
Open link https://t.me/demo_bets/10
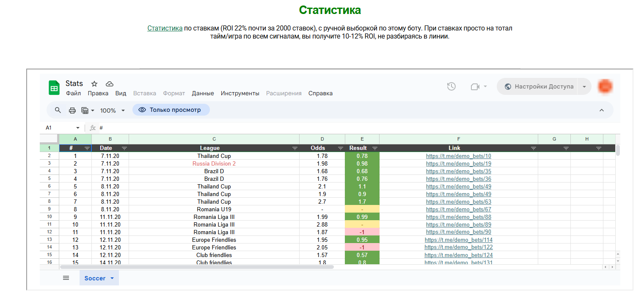tap(459, 156)
